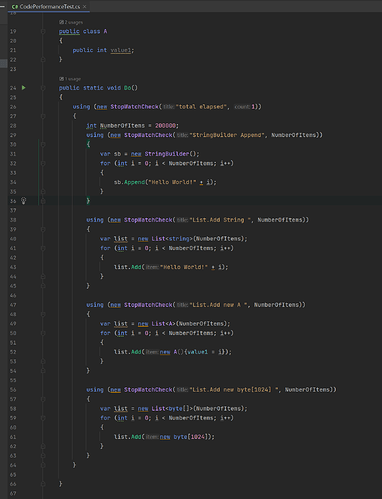Fold the List<string> block at line 39
This screenshot has width=382, height=499.
pos(43,229)
